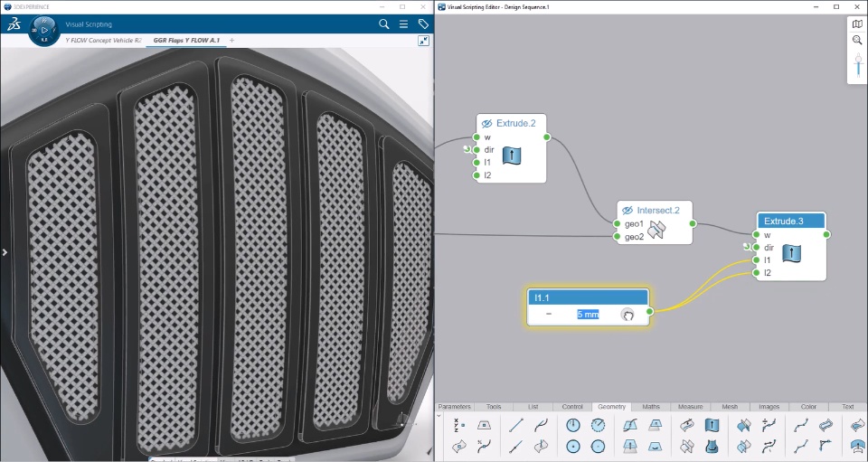This screenshot has width=868, height=462.
Task: Toggle visibility eye on the Extrude.2 node
Action: click(x=486, y=123)
